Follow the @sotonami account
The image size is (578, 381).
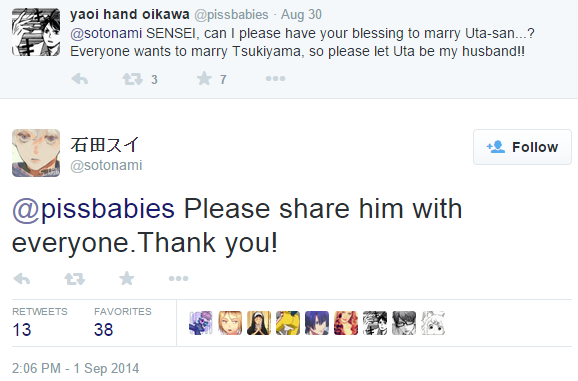(522, 147)
